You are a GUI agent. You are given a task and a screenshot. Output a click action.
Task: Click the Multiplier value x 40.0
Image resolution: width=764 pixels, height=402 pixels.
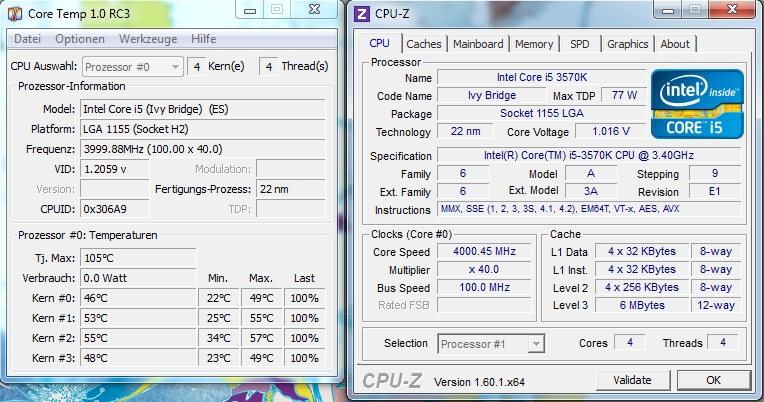point(484,269)
